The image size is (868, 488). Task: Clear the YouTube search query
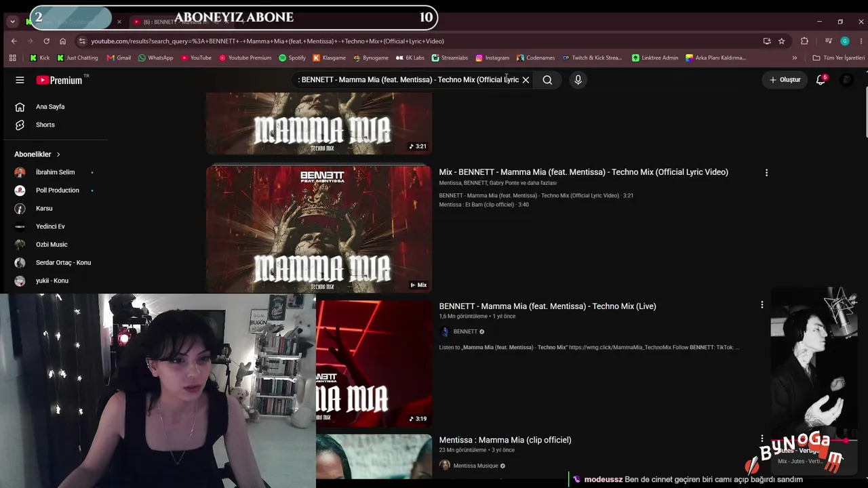tap(526, 80)
